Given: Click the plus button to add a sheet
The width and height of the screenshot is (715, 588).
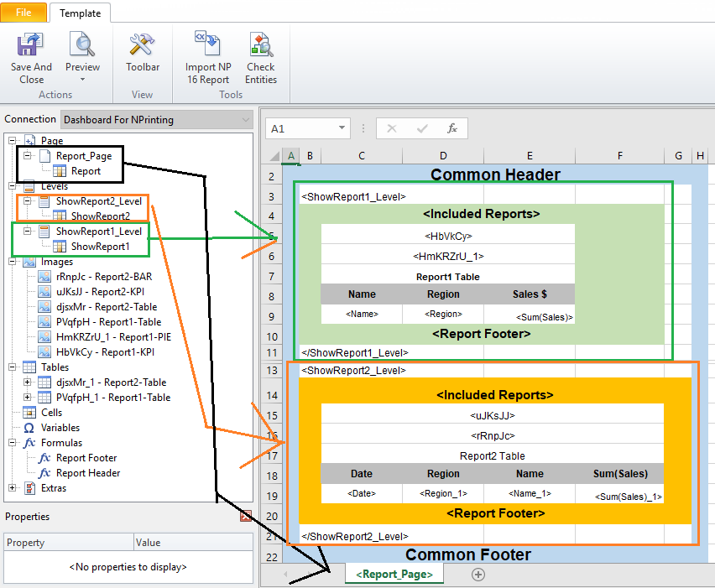Looking at the screenshot, I should point(478,575).
